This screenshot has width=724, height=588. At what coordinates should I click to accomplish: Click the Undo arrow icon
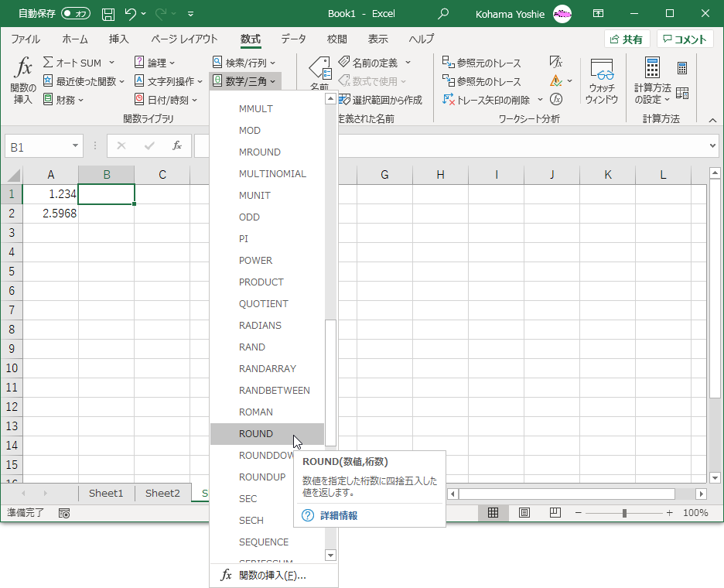pos(130,14)
